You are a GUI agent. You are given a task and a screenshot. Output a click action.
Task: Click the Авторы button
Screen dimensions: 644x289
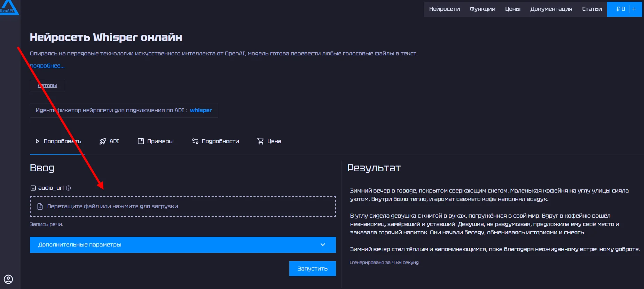[x=47, y=86]
